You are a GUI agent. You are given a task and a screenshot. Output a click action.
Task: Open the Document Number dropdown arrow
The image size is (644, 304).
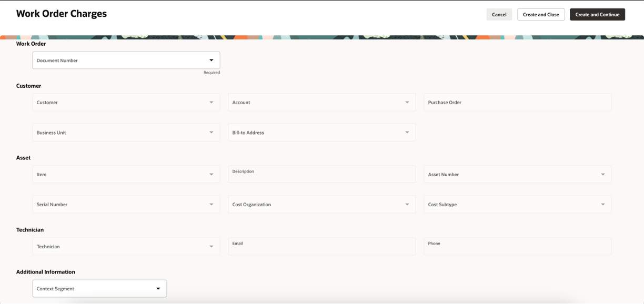point(212,60)
